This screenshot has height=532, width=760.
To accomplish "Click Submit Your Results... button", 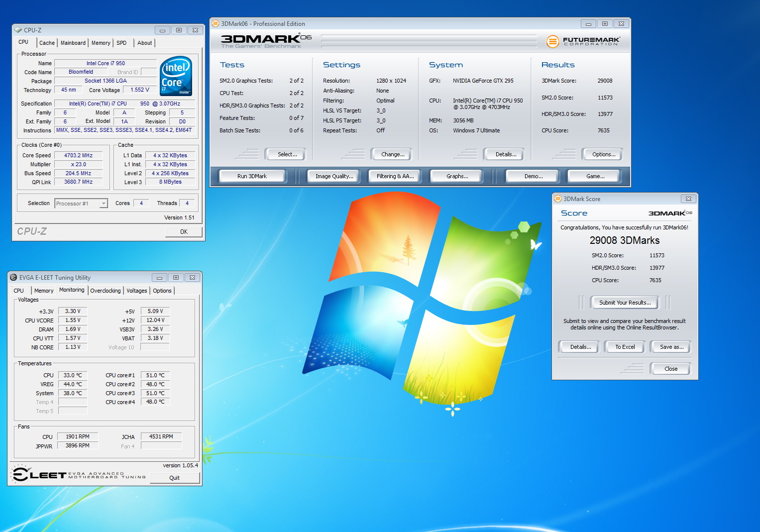I will coord(625,303).
